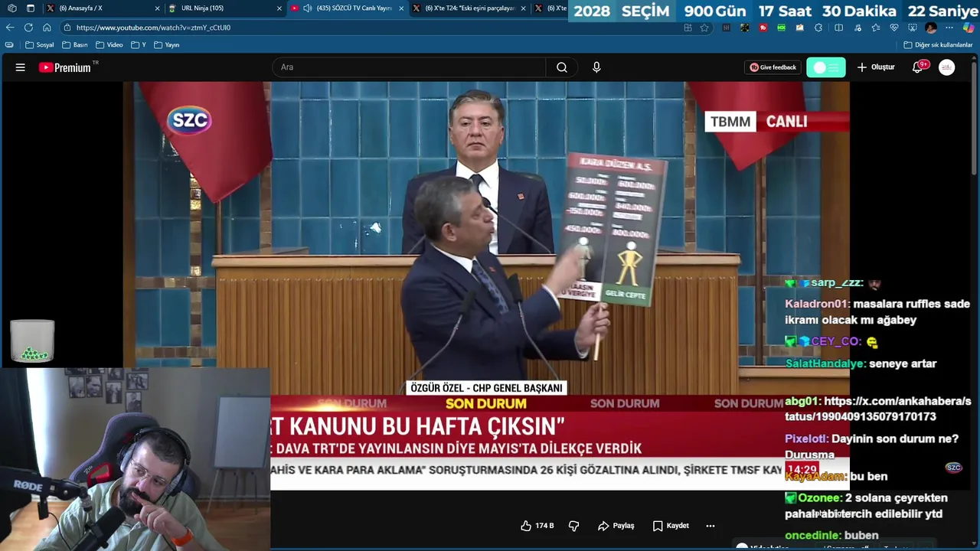Open browser extensions puzzle icon
The height and width of the screenshot is (551, 980).
[x=818, y=28]
